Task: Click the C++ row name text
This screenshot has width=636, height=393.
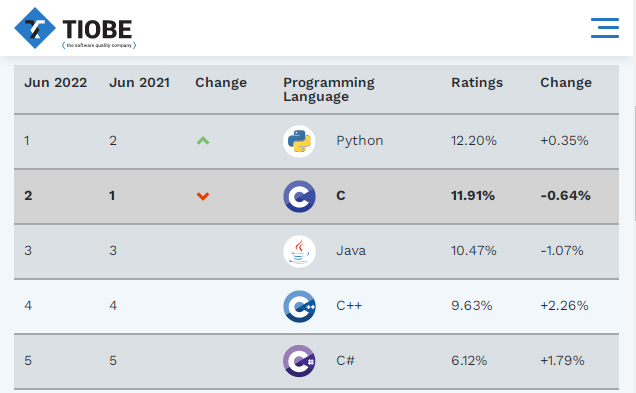Action: [349, 305]
